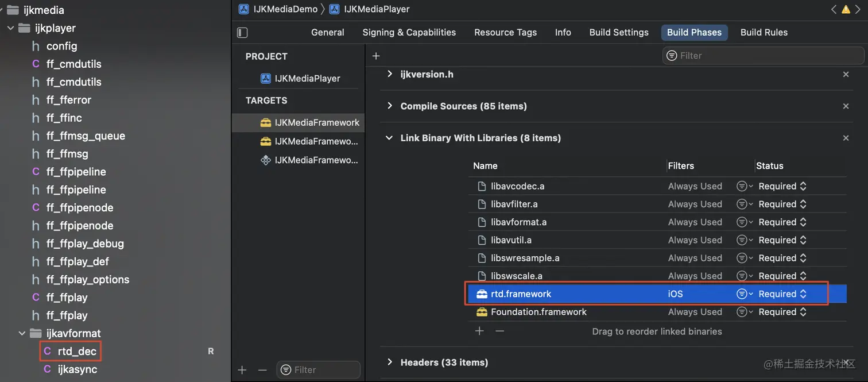Screen dimensions: 868x382
Task: Select the ff_ffplay_debug header file
Action: coord(77,244)
